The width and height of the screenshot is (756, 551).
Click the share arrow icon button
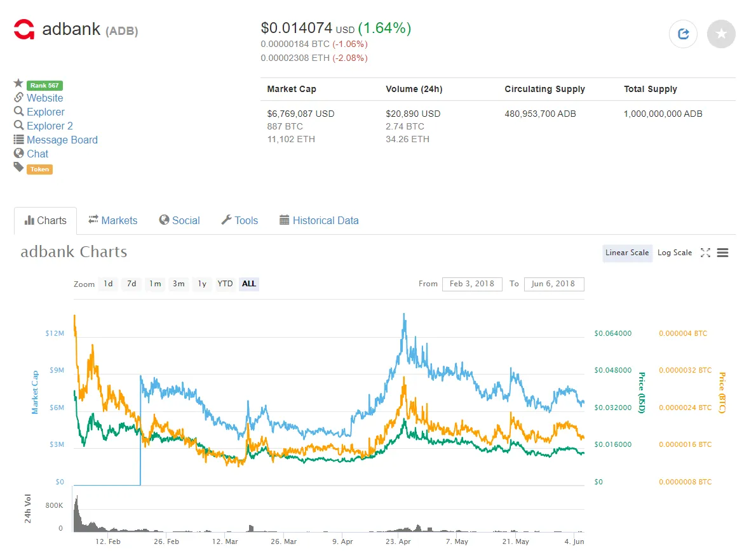coord(683,34)
